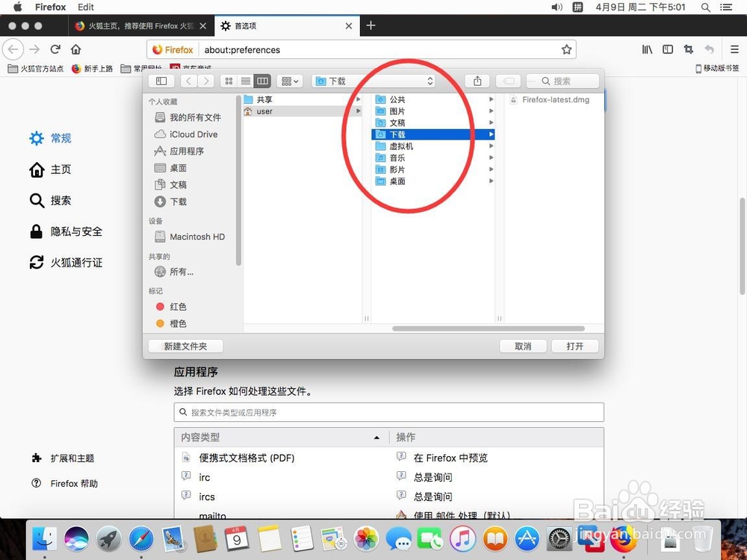Open the 下载 location popup menu

pyautogui.click(x=374, y=81)
